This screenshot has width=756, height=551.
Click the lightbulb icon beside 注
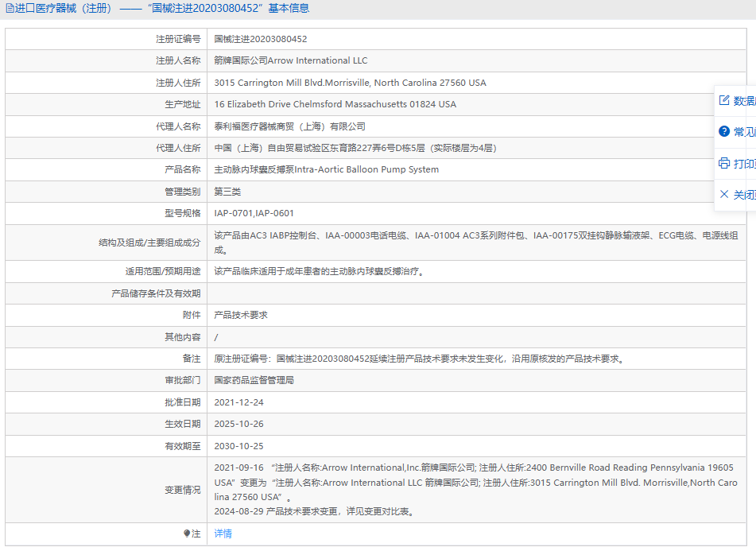pos(187,534)
